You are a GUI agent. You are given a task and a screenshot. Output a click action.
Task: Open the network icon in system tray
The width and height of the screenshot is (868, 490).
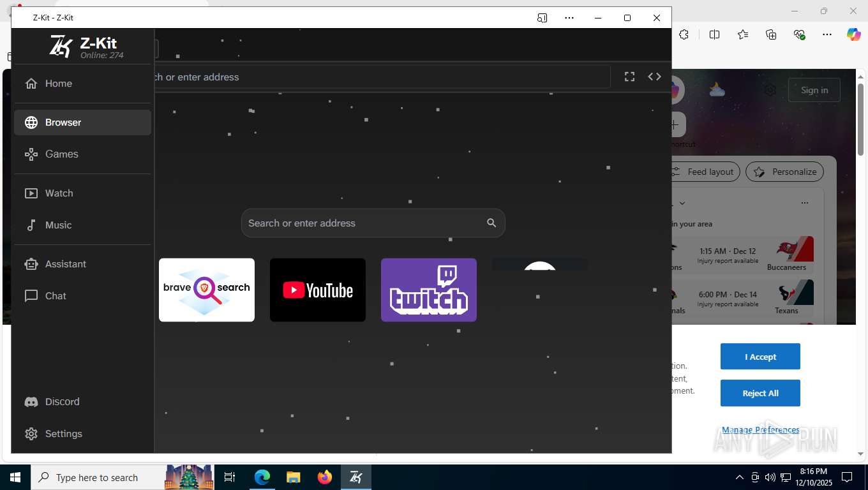coord(786,477)
